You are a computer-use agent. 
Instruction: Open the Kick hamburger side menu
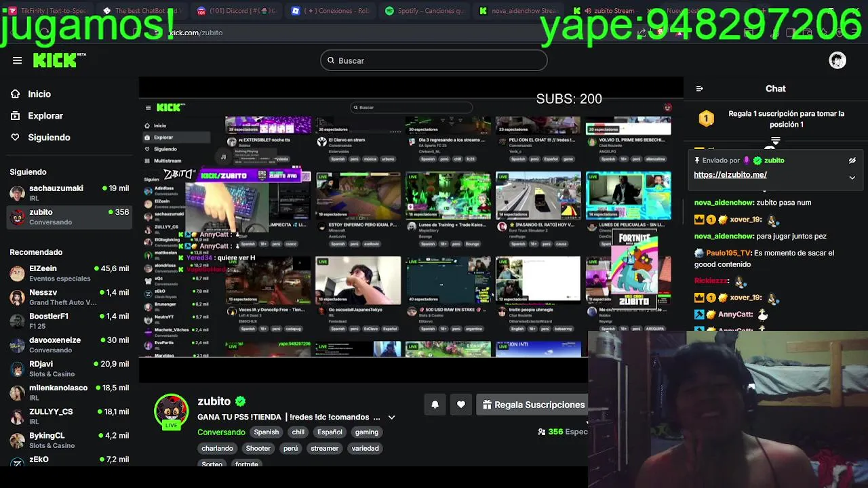pos(17,60)
